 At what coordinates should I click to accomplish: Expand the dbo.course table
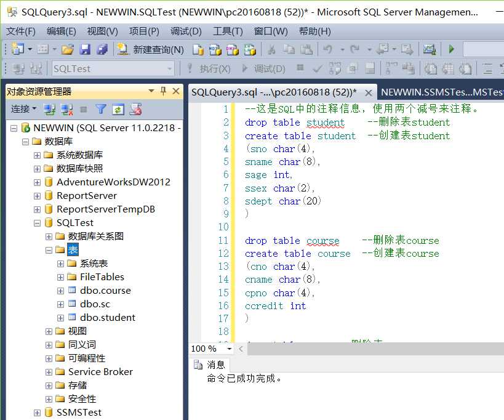tap(60, 291)
